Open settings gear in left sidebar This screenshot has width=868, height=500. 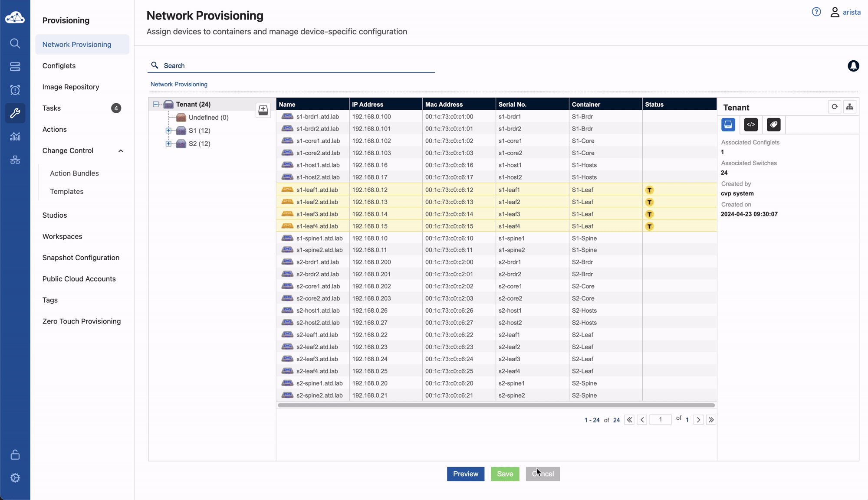(x=15, y=478)
